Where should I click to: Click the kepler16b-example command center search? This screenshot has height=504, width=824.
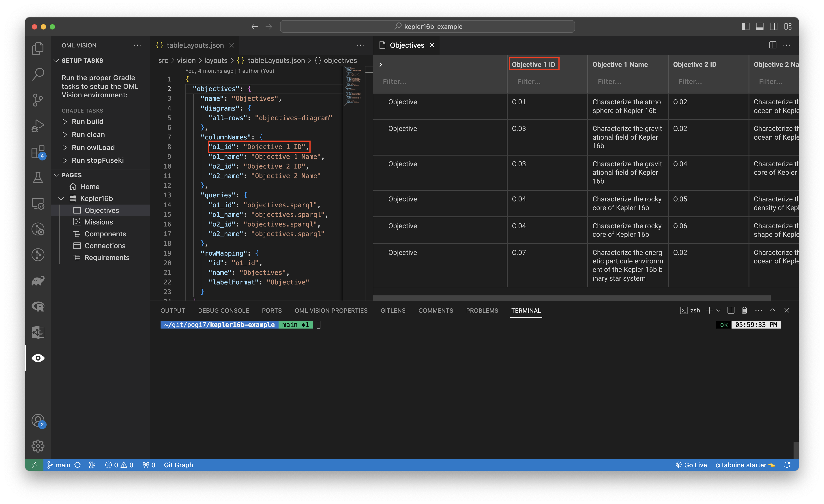(427, 26)
